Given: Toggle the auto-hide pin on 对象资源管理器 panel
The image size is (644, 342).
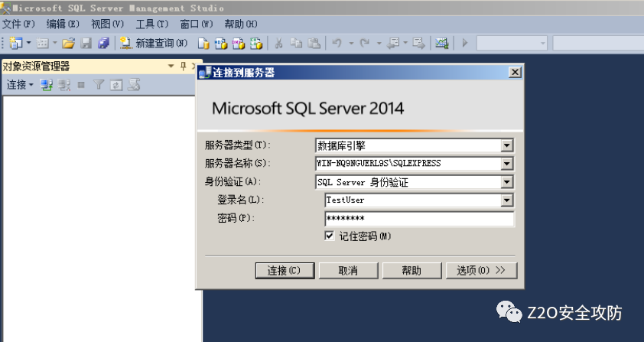Looking at the screenshot, I should (x=183, y=66).
